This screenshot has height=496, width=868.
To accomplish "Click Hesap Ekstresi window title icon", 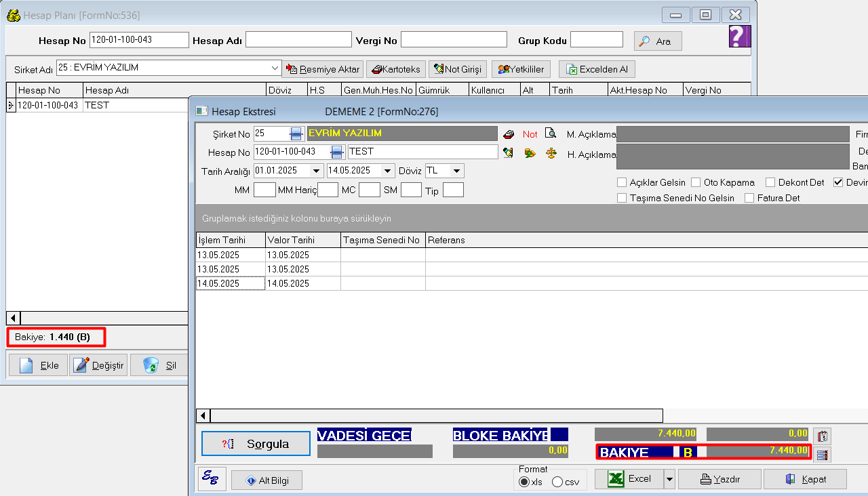I will click(x=201, y=111).
